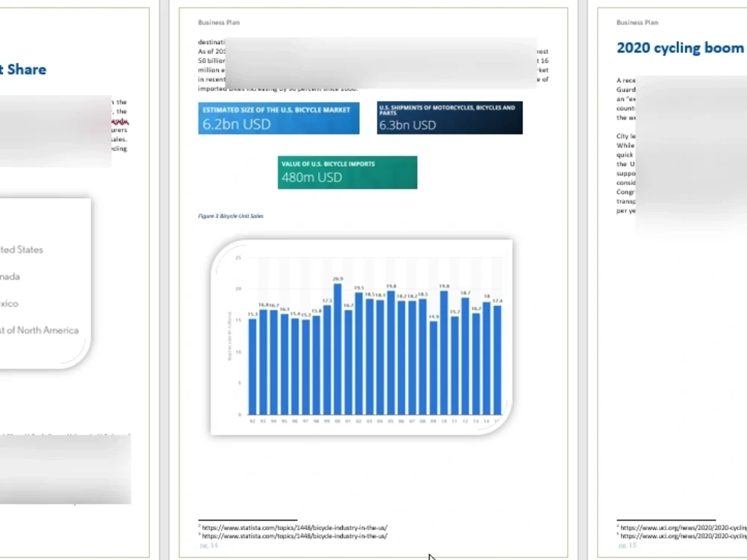Click the '6.2bn USD' bicycle market value
This screenshot has width=747, height=560.
236,124
